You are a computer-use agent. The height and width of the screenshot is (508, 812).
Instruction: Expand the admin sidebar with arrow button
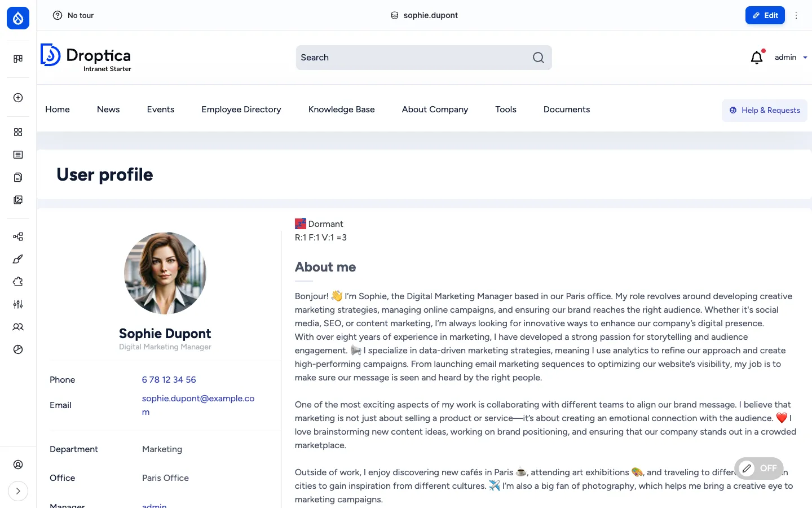pos(18,491)
